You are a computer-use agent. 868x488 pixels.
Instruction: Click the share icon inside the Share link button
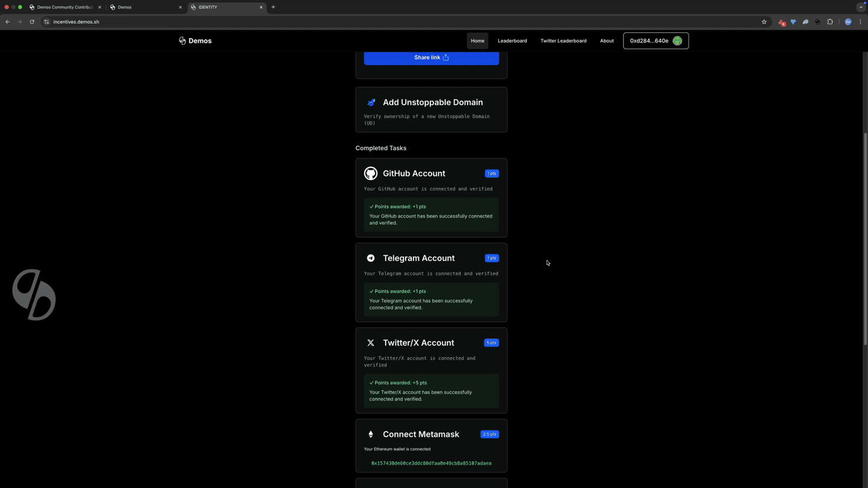coord(446,57)
